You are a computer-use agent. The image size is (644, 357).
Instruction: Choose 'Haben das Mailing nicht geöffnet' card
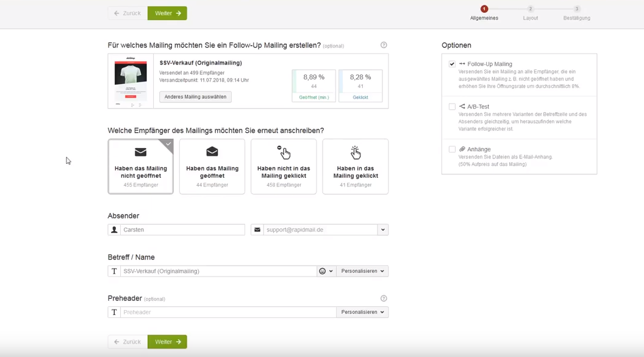point(141,166)
